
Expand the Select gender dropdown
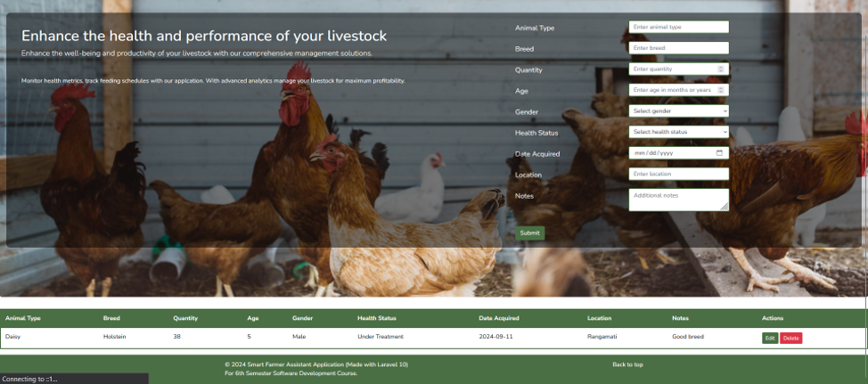click(678, 111)
